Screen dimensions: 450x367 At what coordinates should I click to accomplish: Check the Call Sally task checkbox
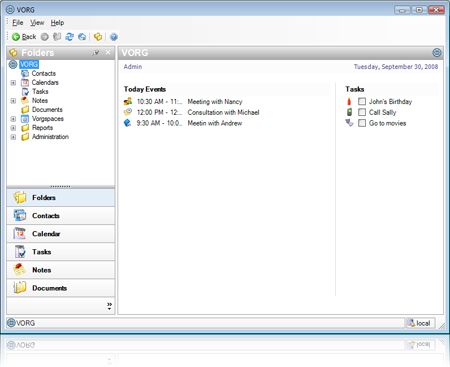(362, 112)
